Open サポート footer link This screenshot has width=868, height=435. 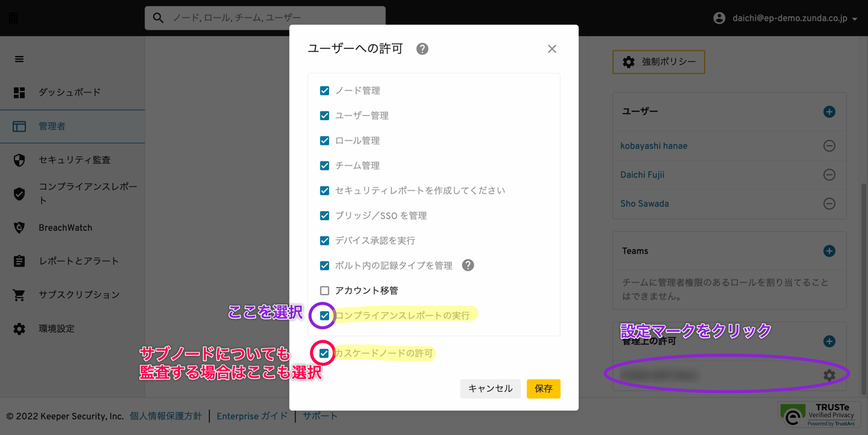[x=320, y=417]
